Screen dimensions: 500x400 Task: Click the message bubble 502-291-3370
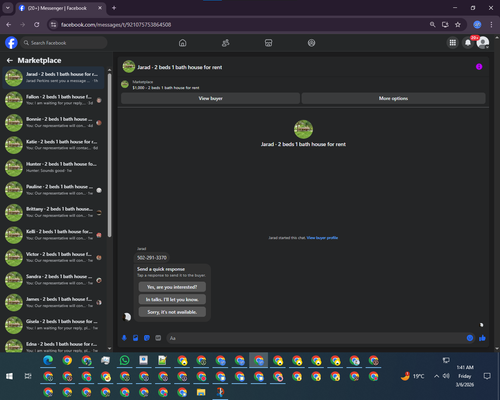click(152, 258)
